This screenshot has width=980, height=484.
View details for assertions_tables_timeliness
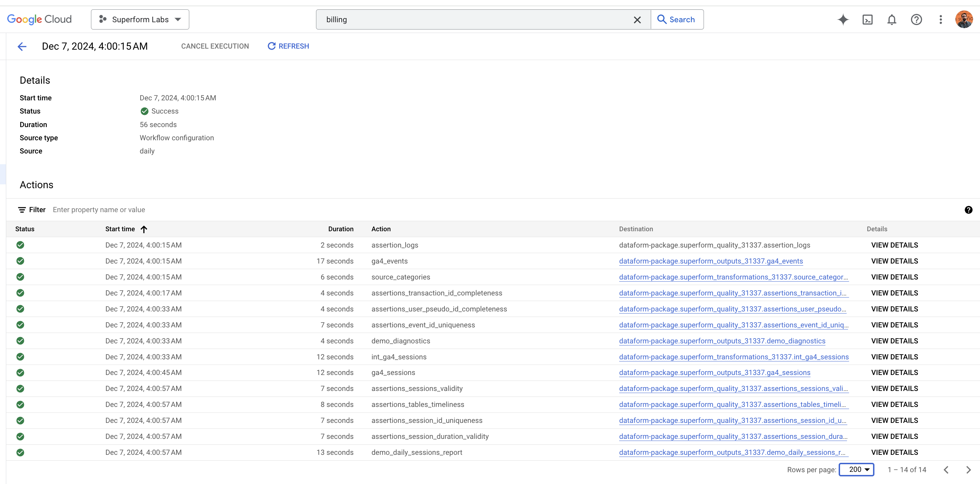895,404
